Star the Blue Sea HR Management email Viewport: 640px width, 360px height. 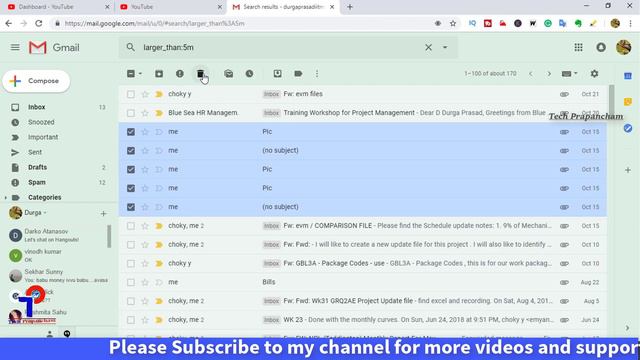[x=145, y=113]
